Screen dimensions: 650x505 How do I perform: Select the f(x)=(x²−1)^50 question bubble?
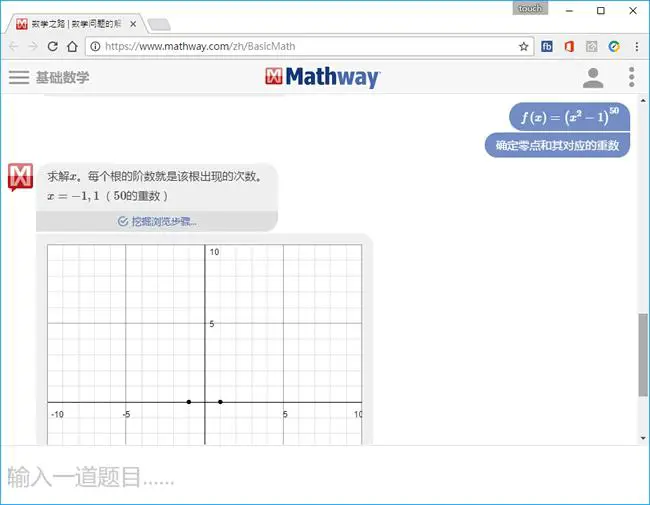click(x=570, y=117)
